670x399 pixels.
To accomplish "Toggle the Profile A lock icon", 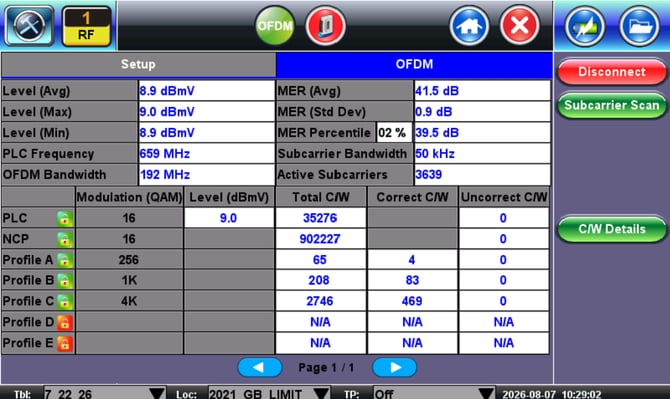I will click(x=65, y=260).
